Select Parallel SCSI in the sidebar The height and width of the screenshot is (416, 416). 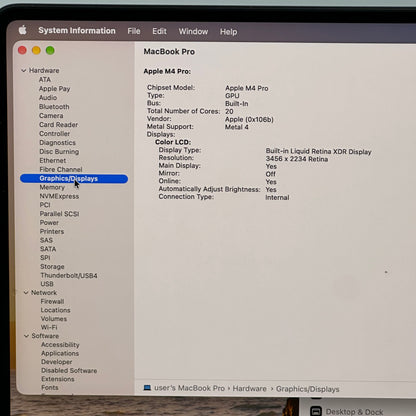[59, 214]
